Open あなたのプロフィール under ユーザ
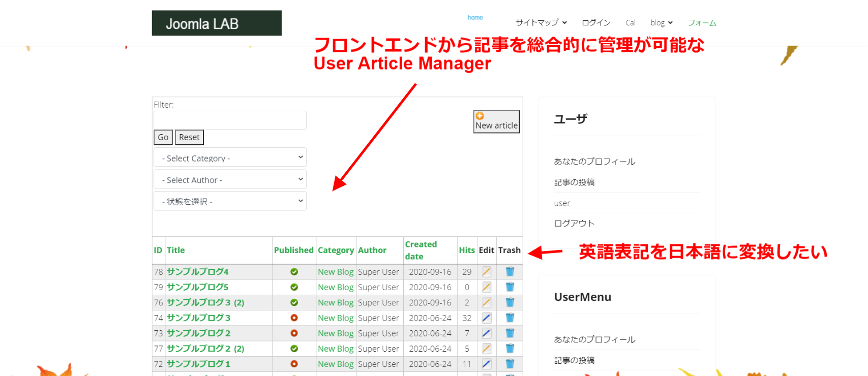868x376 pixels. [595, 162]
